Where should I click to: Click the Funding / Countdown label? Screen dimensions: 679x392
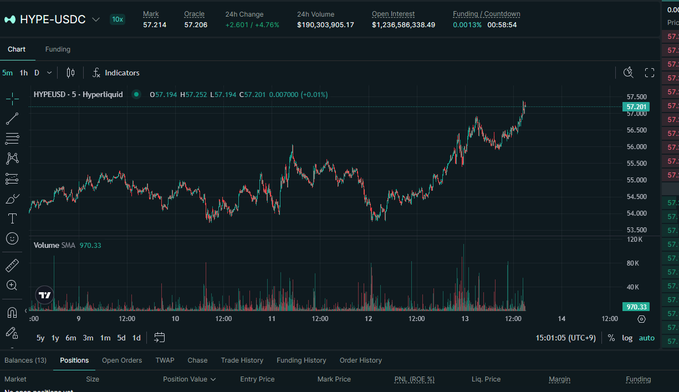point(486,14)
